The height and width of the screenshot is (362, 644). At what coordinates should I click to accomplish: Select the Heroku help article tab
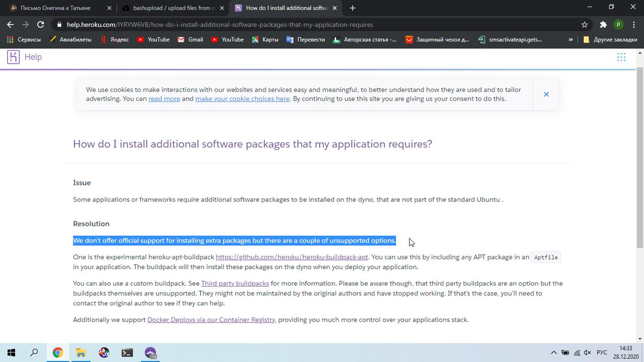coord(286,8)
